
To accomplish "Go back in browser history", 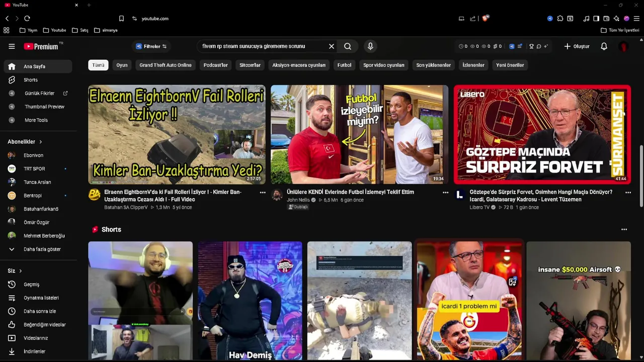I will pos(7,18).
